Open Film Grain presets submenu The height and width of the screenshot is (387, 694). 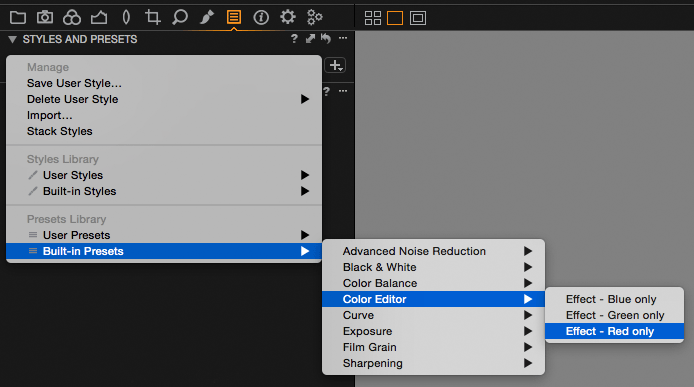433,347
